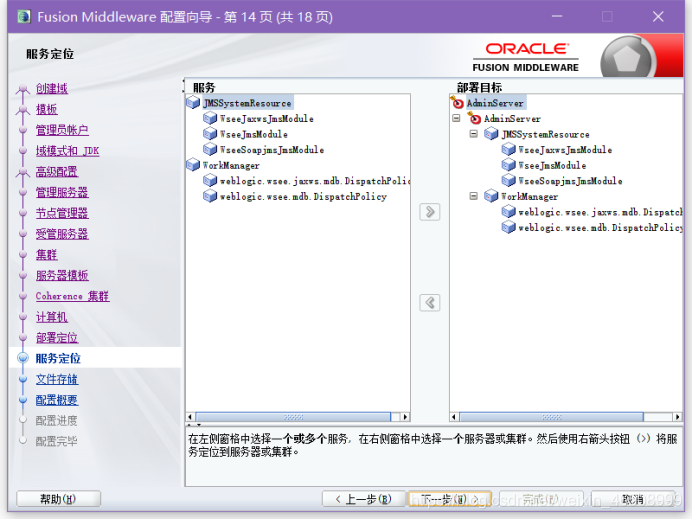Click weblogic.wsee.mdb.DispatchPolicy icon in services pane

point(210,196)
